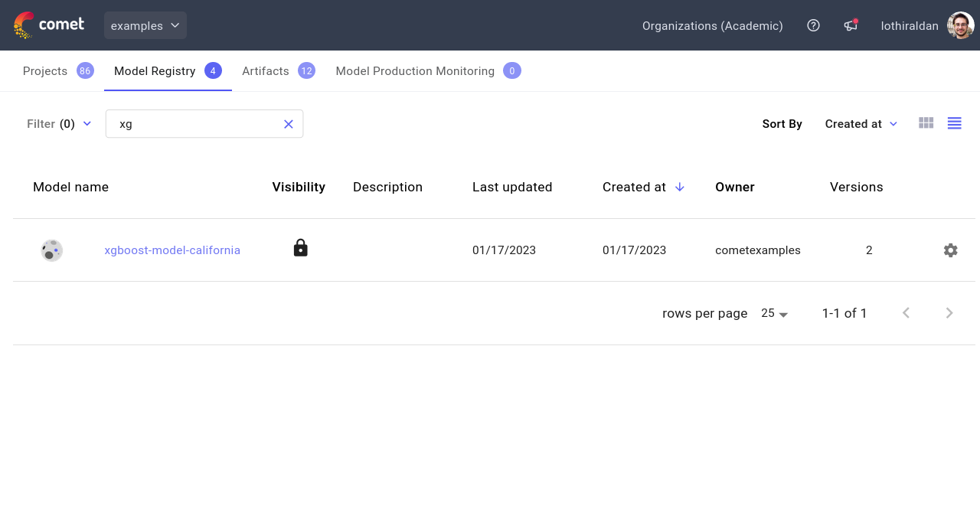
Task: Open your lothiraldan profile avatar
Action: tap(959, 25)
